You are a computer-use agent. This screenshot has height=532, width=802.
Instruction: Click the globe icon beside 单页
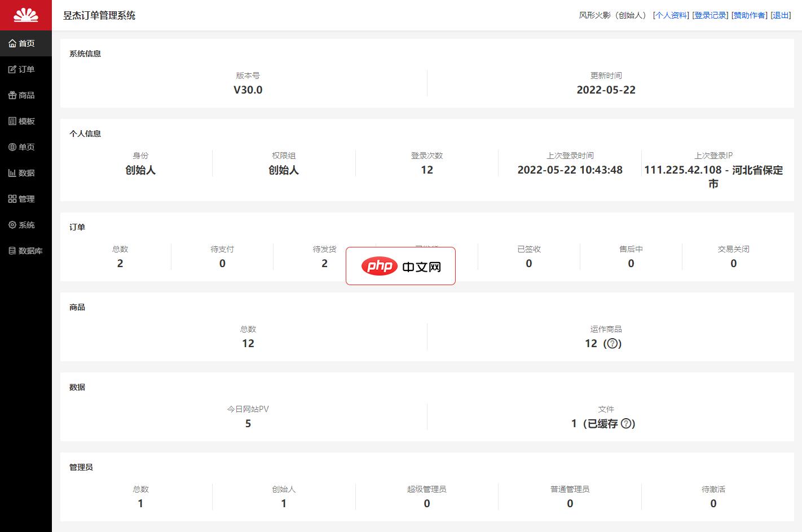point(12,147)
